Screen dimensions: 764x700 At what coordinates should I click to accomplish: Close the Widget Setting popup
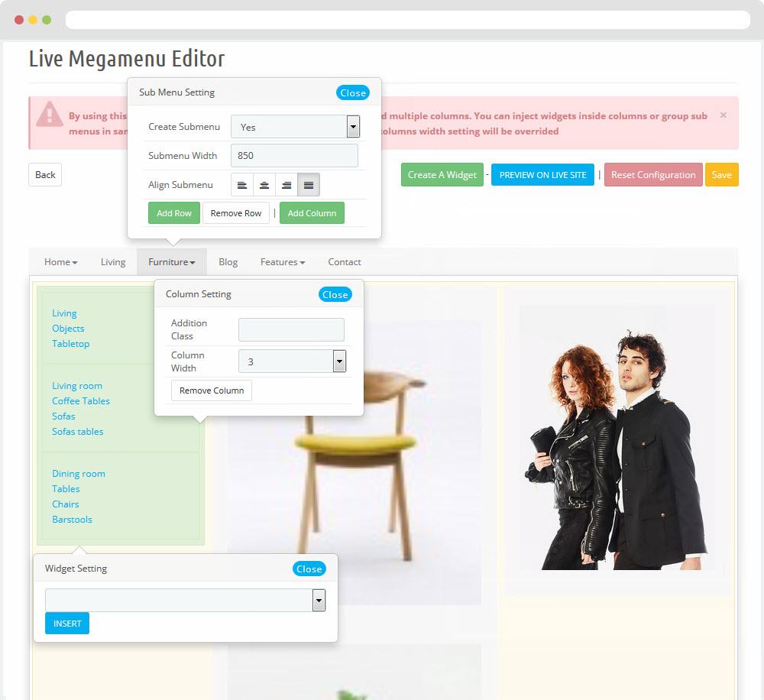click(309, 569)
